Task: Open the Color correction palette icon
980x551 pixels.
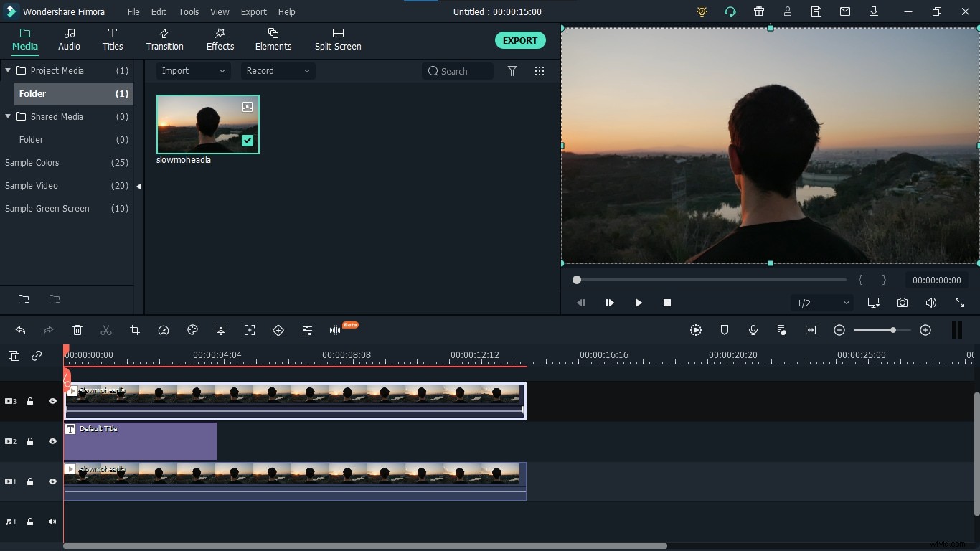Action: click(192, 330)
